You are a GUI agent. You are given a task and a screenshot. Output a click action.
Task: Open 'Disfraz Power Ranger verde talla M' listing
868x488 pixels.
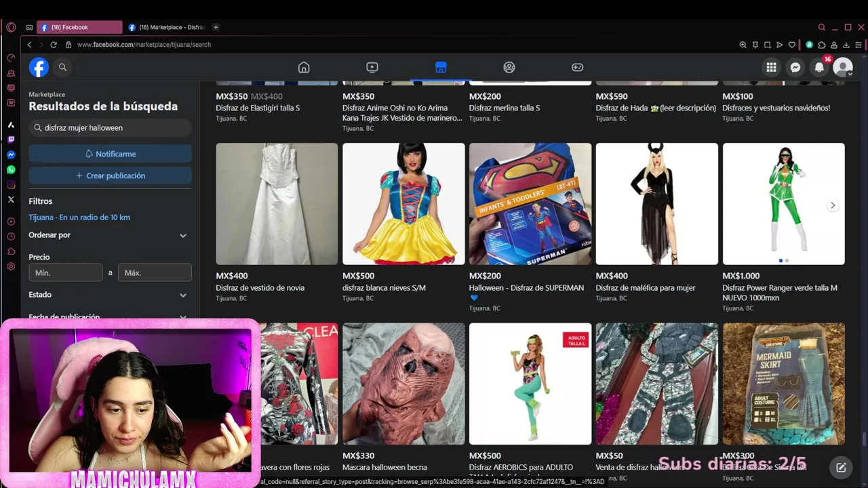(780, 293)
